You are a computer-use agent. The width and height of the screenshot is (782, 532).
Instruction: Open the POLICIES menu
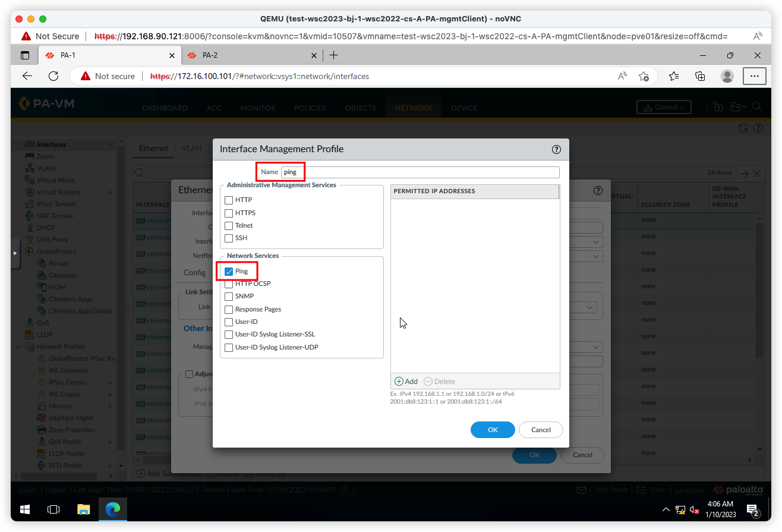(310, 108)
